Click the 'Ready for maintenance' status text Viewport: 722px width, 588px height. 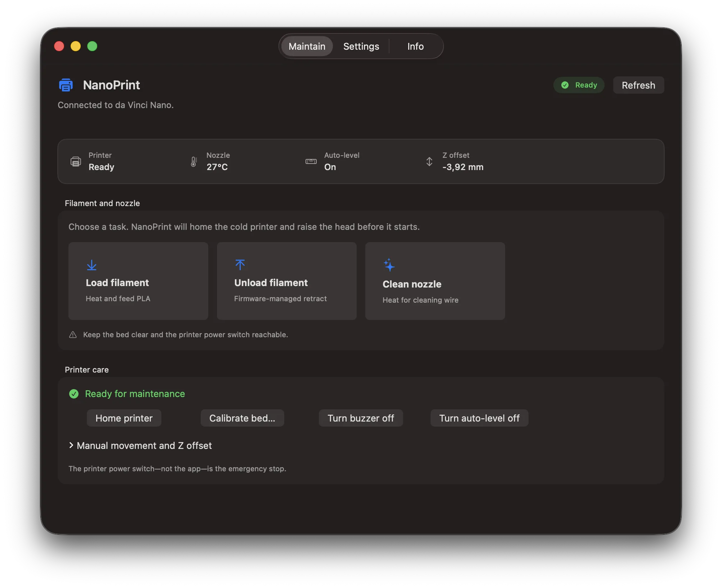(x=135, y=394)
